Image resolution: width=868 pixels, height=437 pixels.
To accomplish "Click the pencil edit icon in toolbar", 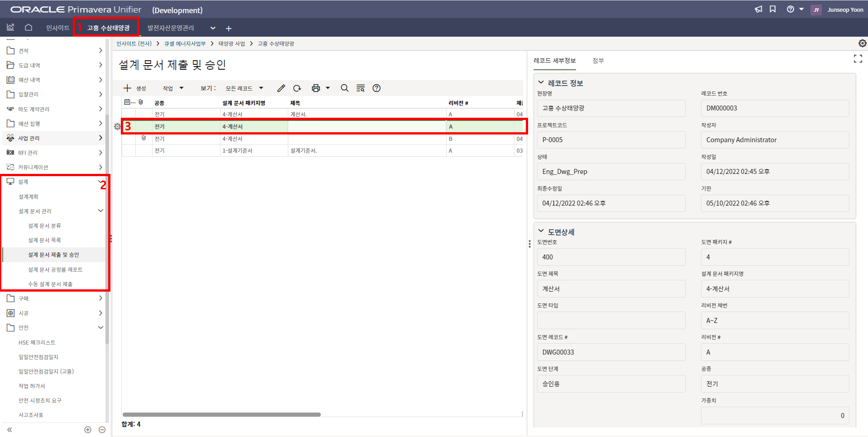I will point(281,88).
